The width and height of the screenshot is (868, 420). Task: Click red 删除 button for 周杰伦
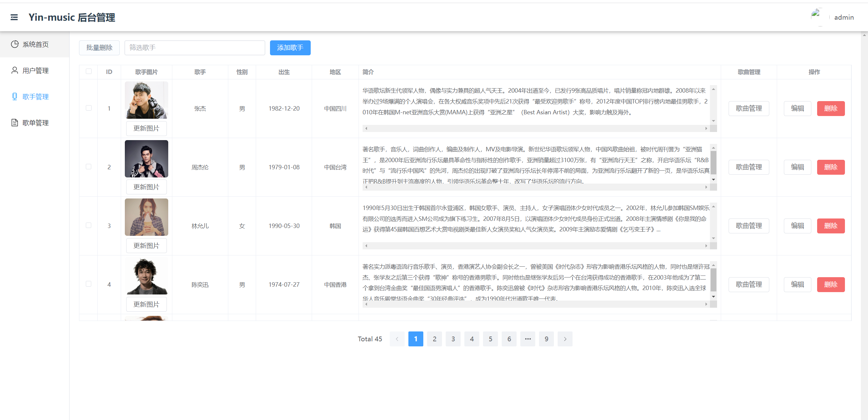click(x=831, y=167)
